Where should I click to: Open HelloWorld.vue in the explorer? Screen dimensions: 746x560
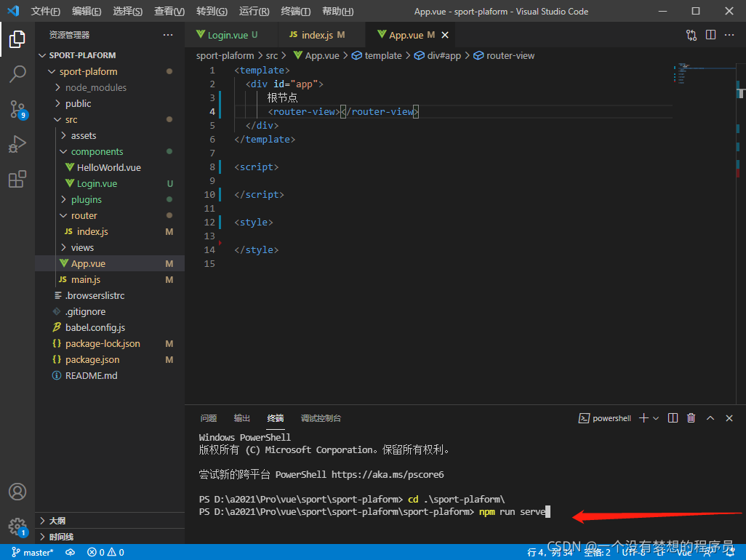(109, 167)
